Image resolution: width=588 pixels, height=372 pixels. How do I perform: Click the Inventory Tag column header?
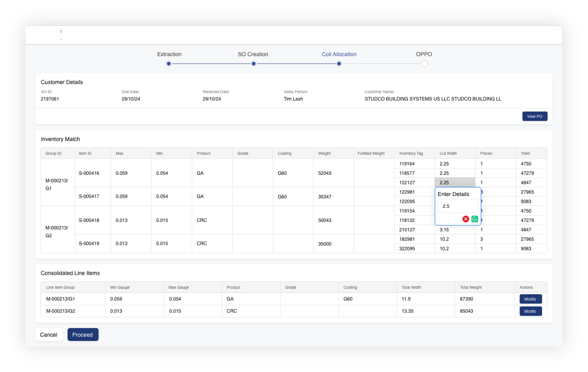411,153
